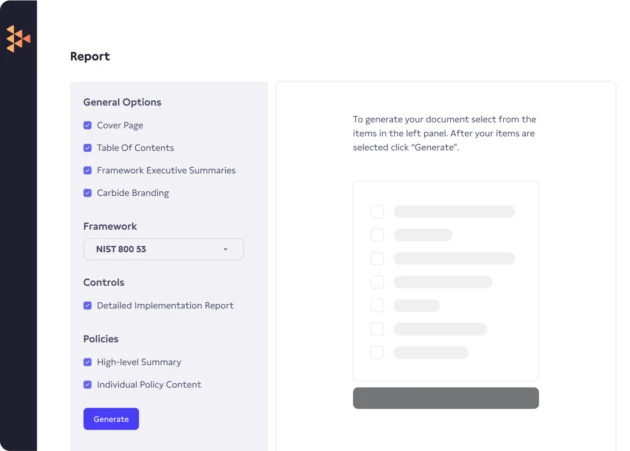Viewport: 630px width, 451px height.
Task: Click the Report page heading
Action: click(x=90, y=57)
